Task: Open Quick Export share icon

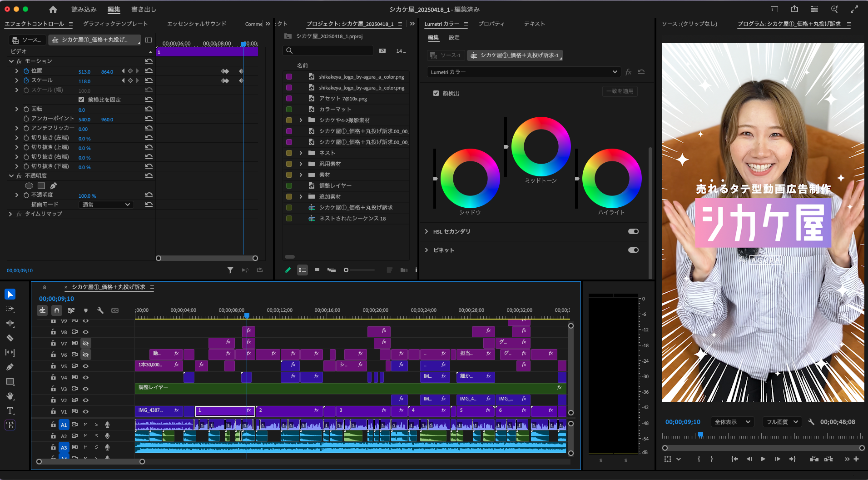Action: [x=794, y=9]
